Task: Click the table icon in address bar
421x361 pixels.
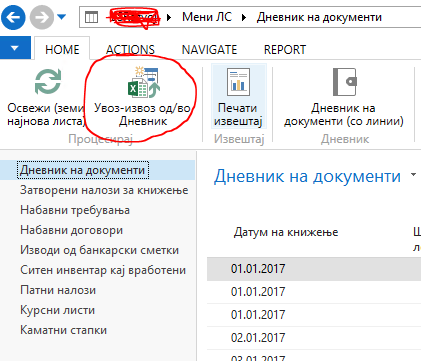Action: [x=91, y=17]
